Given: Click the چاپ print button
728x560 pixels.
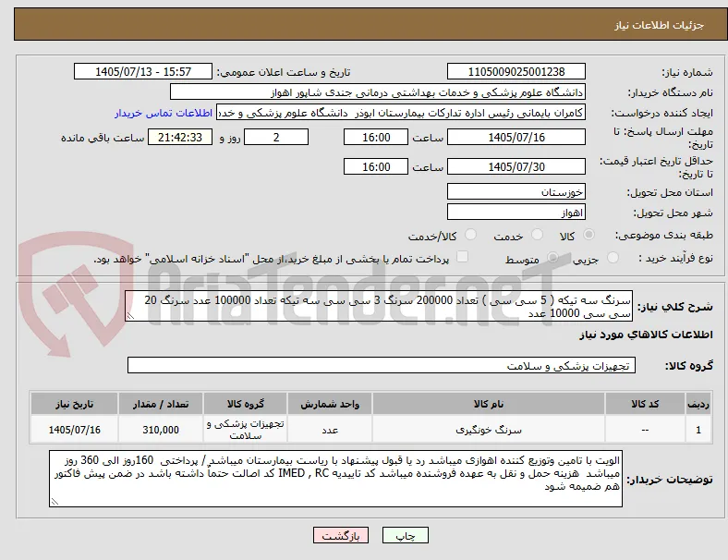Looking at the screenshot, I should [x=406, y=535].
